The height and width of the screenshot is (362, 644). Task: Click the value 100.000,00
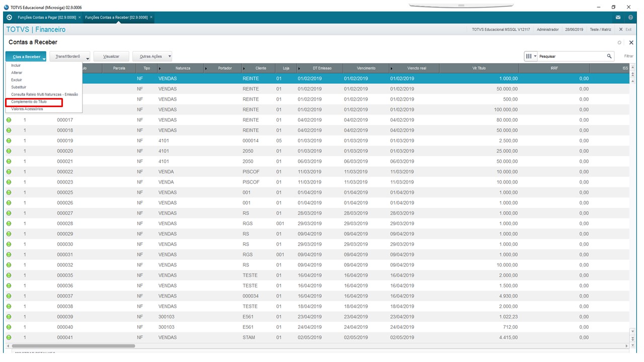506,110
